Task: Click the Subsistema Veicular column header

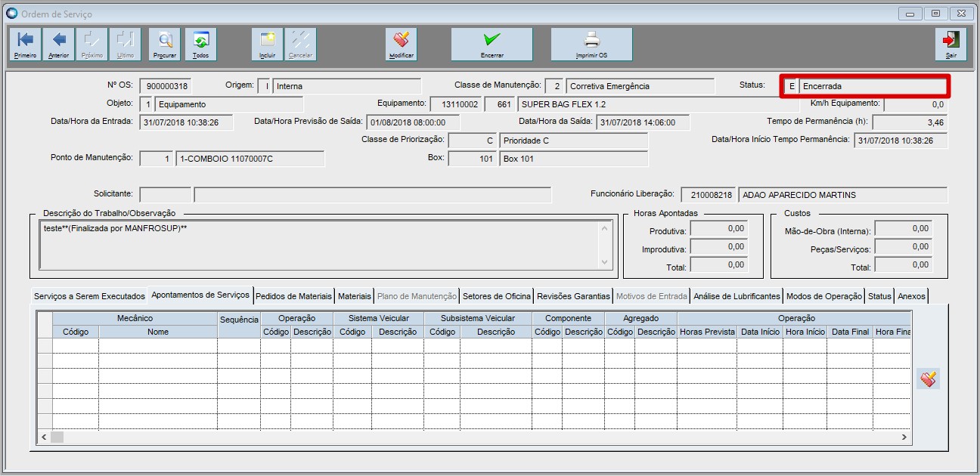Action: (x=478, y=319)
